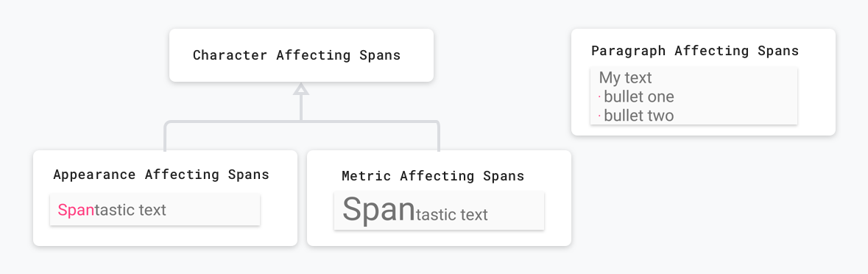Click the Paragraph bullet list preview panel
The width and height of the screenshot is (868, 274).
tap(694, 96)
